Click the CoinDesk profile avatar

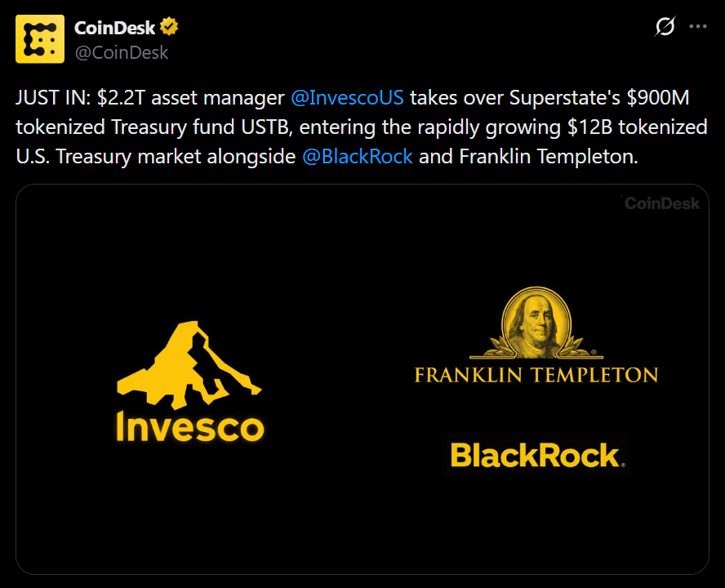[x=40, y=39]
